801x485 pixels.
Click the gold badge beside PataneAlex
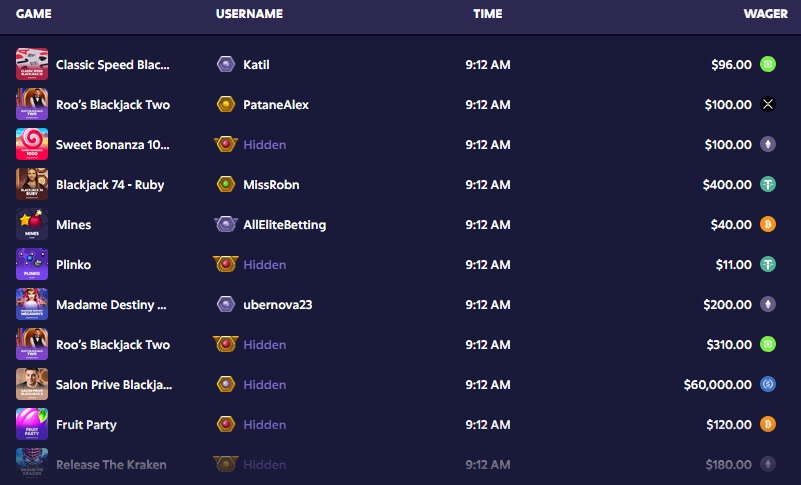(x=226, y=104)
